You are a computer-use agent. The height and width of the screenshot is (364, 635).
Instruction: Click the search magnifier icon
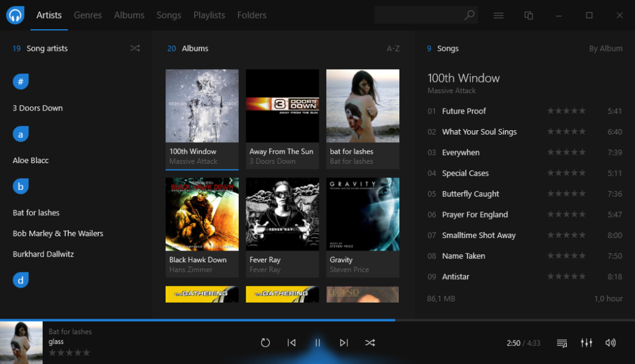pyautogui.click(x=469, y=14)
